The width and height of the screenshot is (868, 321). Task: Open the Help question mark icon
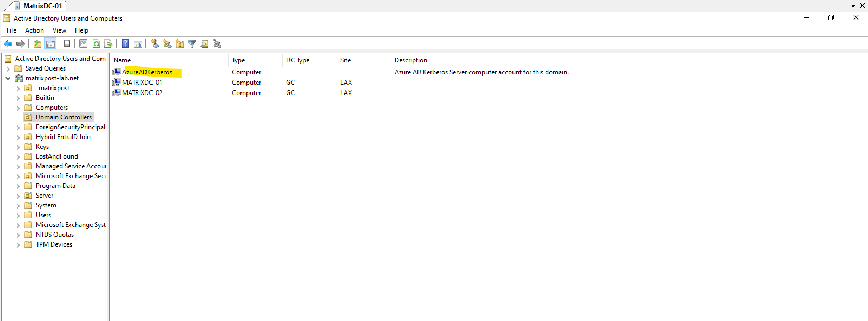[125, 44]
